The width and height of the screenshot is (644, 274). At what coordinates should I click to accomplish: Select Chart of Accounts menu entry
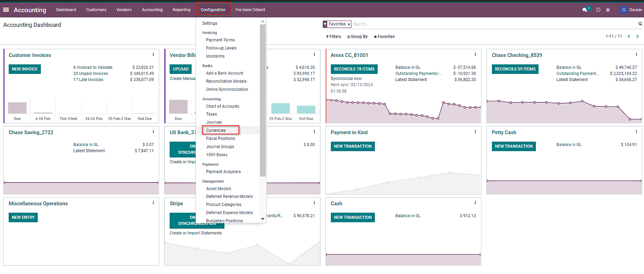(x=222, y=106)
